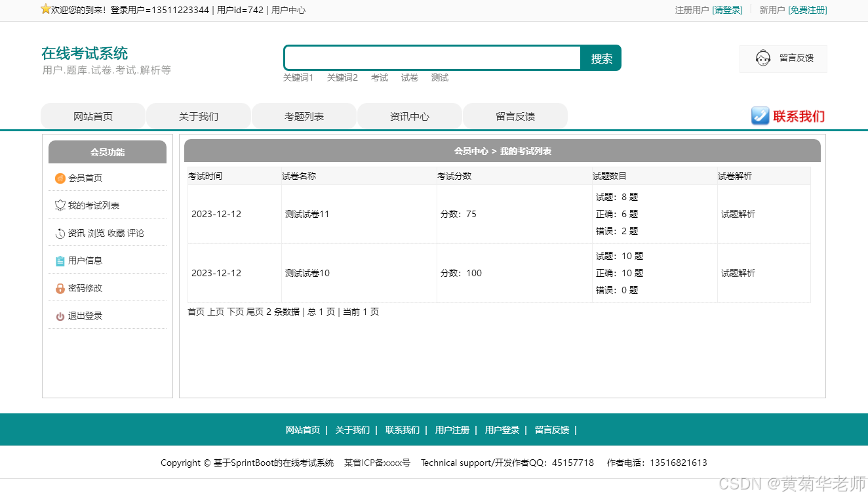
Task: Click the 我的考试列表 crown icon
Action: tap(60, 205)
